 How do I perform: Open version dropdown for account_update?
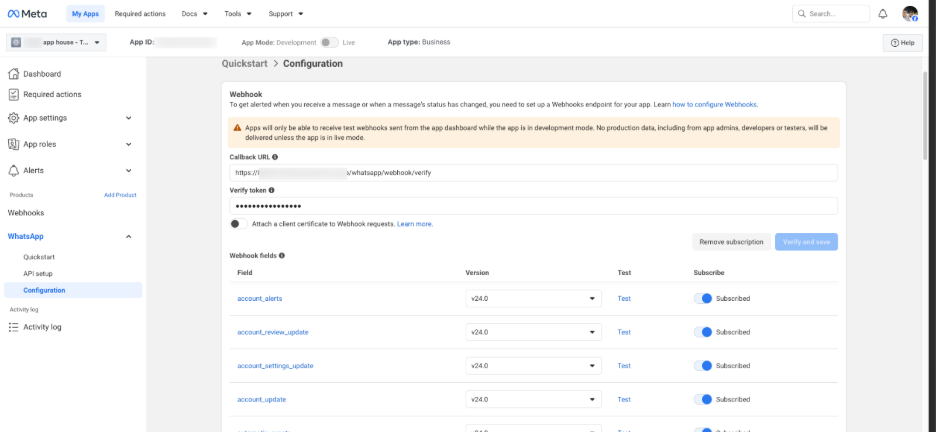533,399
